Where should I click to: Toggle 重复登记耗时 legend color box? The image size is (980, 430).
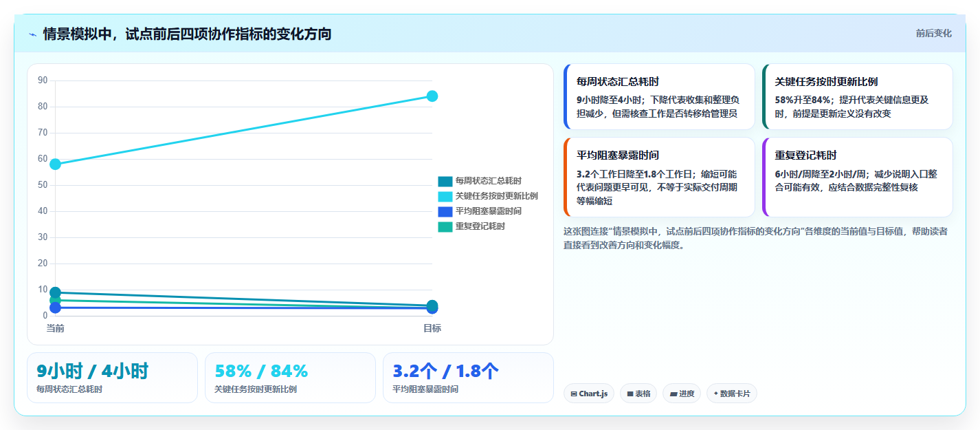[445, 226]
